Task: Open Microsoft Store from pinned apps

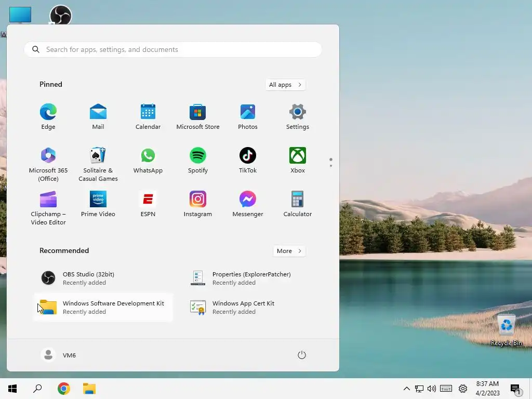Action: [x=198, y=117]
